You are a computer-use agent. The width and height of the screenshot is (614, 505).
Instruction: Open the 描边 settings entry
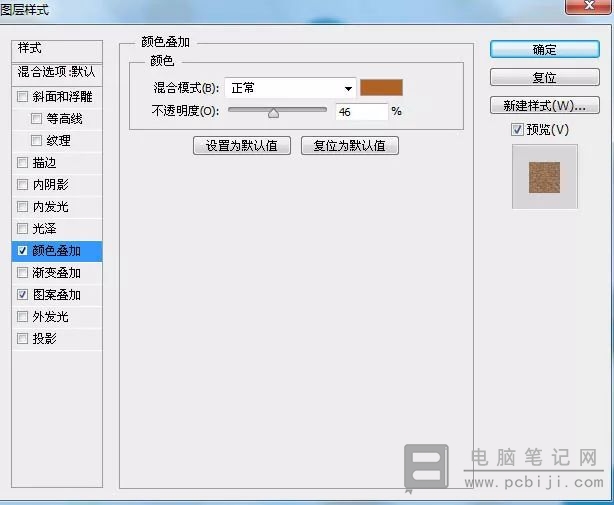(45, 162)
